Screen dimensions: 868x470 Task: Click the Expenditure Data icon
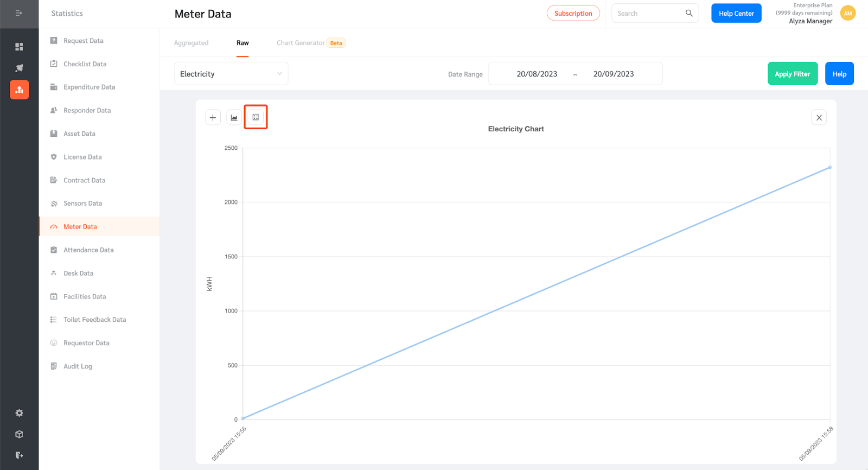[54, 87]
